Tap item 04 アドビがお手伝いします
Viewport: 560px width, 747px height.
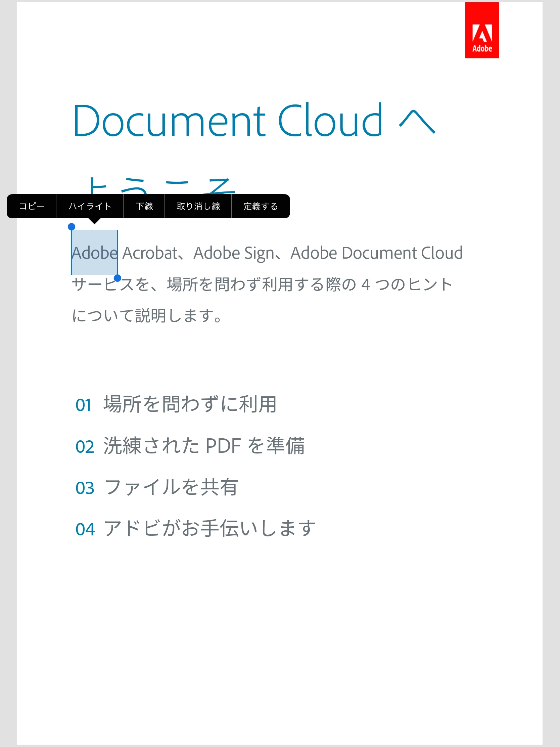(x=196, y=528)
